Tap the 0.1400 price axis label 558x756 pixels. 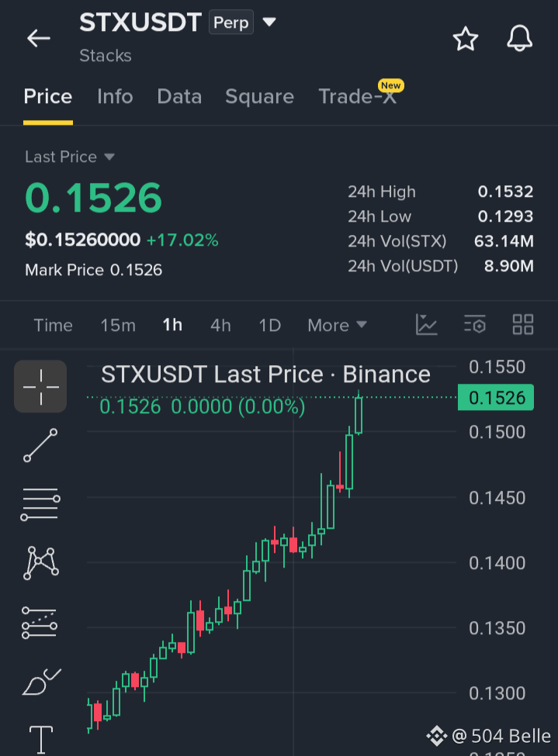[x=497, y=563]
